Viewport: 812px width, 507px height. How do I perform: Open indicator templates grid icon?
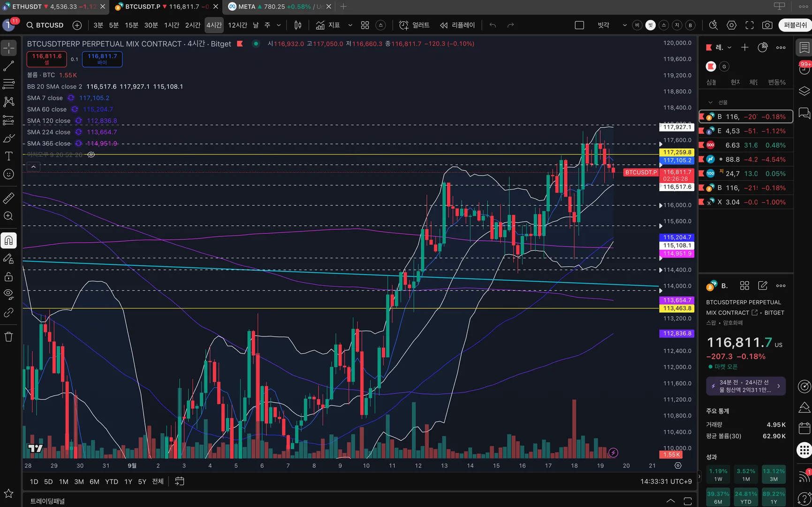[x=365, y=25]
